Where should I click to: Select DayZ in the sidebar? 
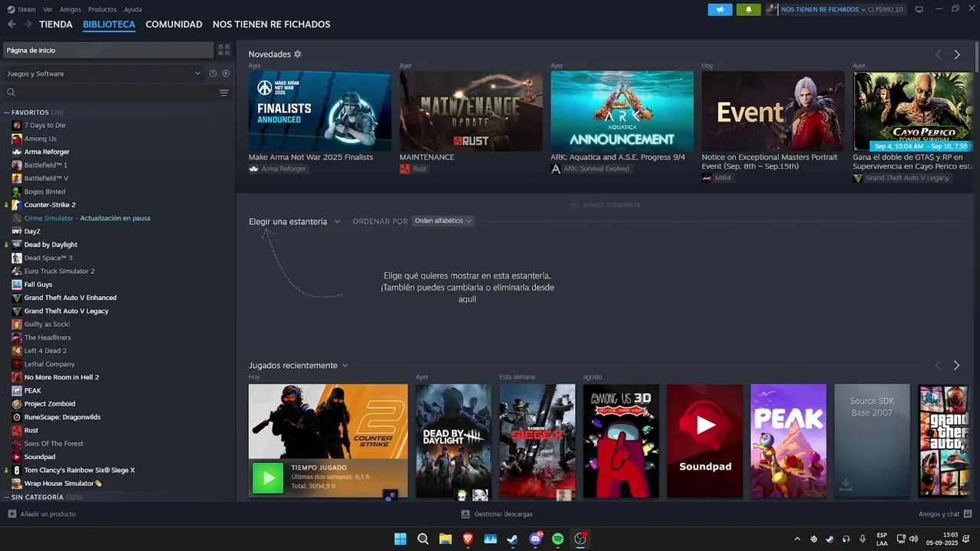pos(32,231)
